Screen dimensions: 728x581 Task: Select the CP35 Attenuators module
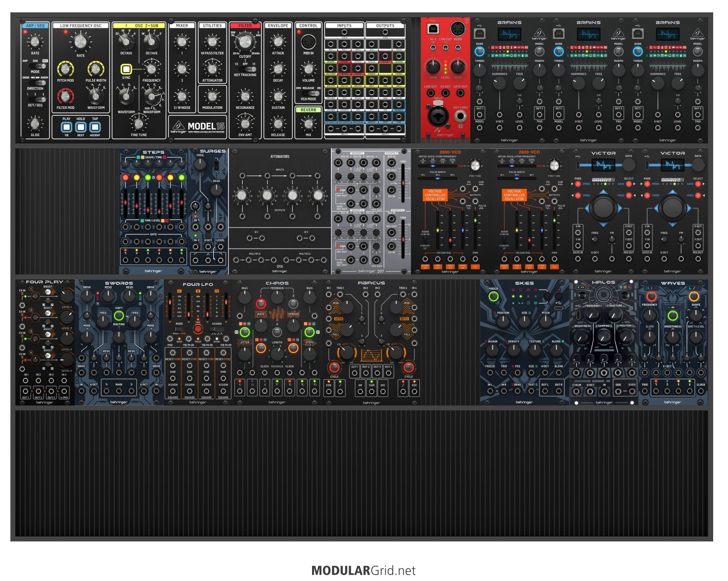pos(280,211)
